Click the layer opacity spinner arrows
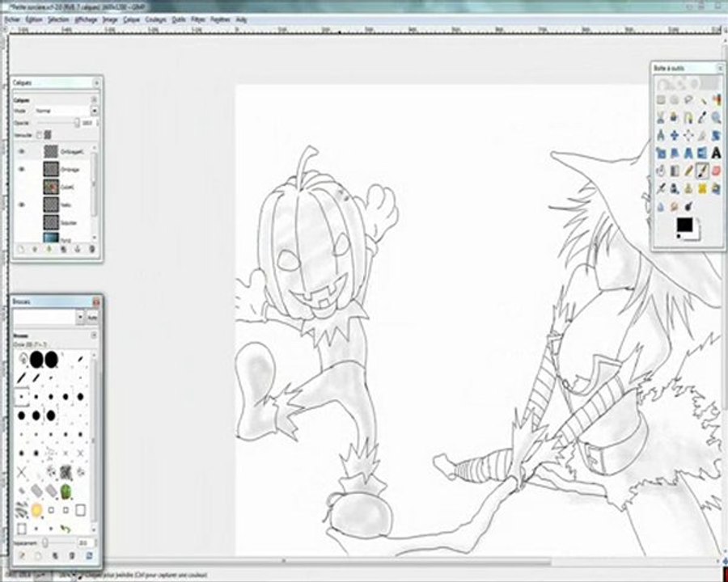 pos(97,123)
